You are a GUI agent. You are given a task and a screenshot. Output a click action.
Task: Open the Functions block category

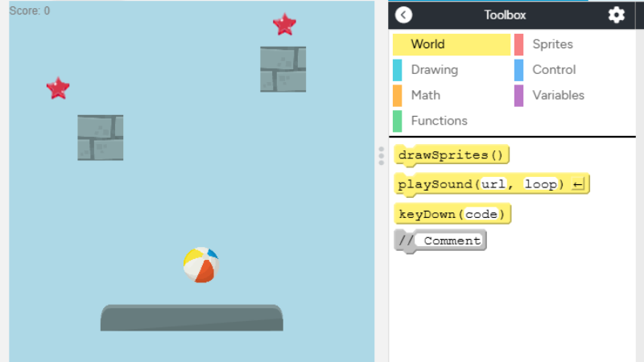pyautogui.click(x=439, y=121)
